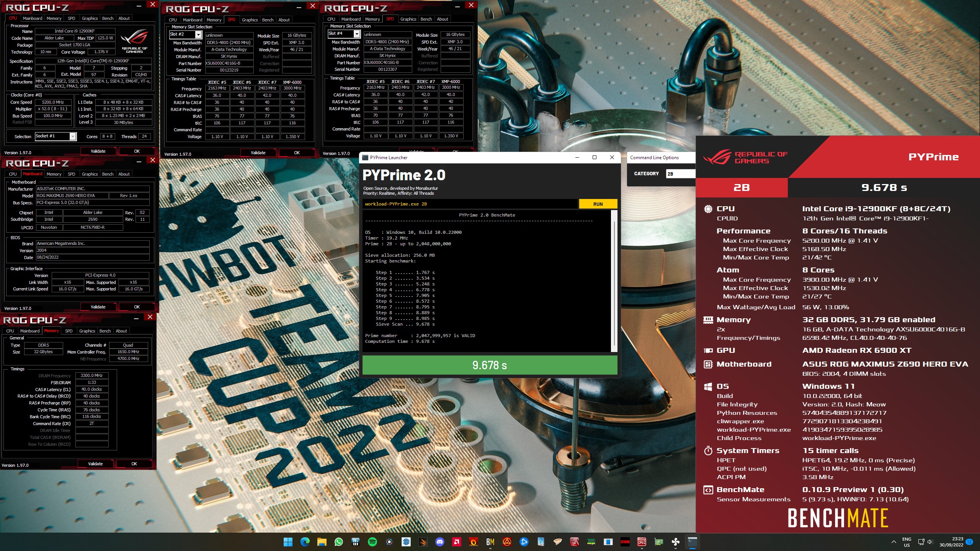Open the Slot #4 memory slot dropdown

tap(344, 34)
